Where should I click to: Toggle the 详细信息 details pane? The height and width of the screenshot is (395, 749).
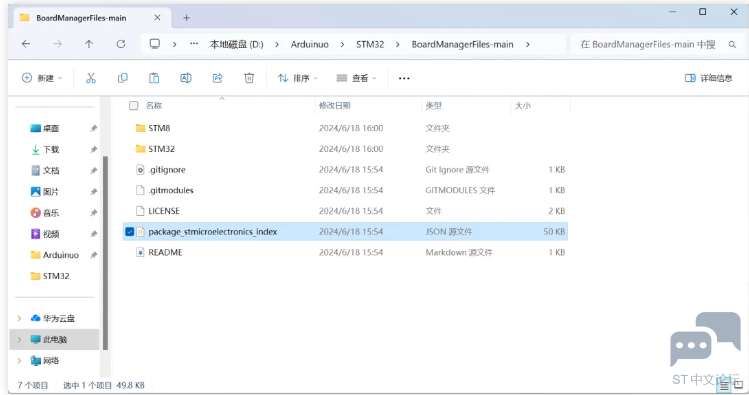click(708, 78)
